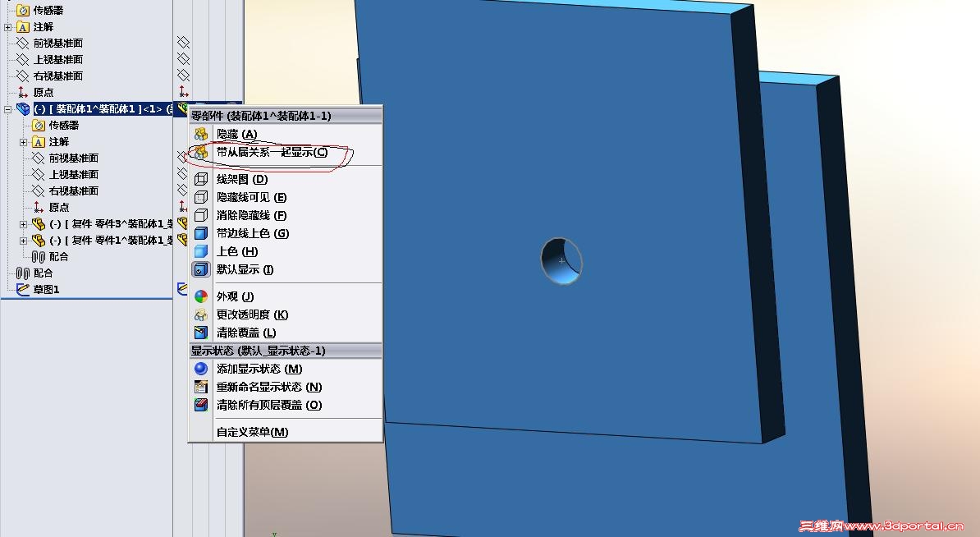Select the top-level 注解 annotations item

(x=35, y=27)
